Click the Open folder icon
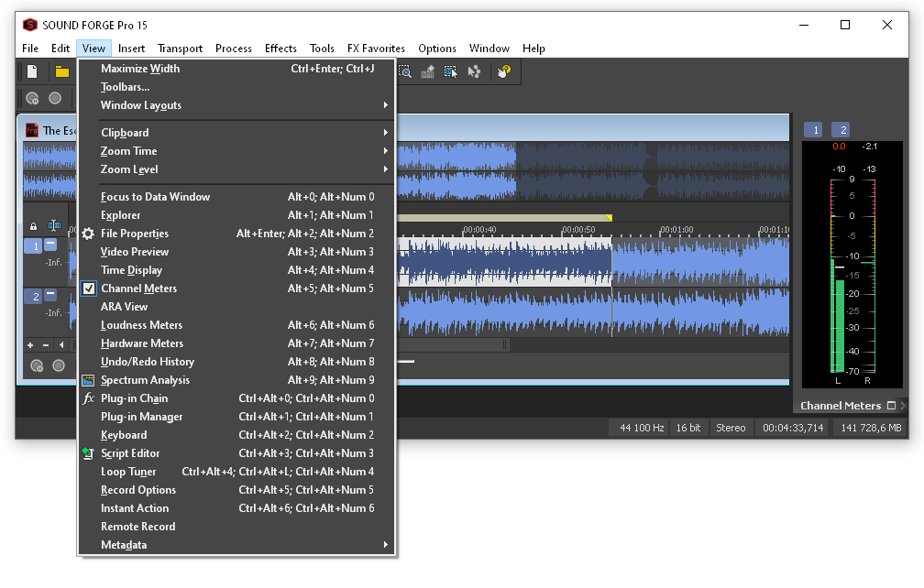Image resolution: width=924 pixels, height=588 pixels. coord(62,71)
